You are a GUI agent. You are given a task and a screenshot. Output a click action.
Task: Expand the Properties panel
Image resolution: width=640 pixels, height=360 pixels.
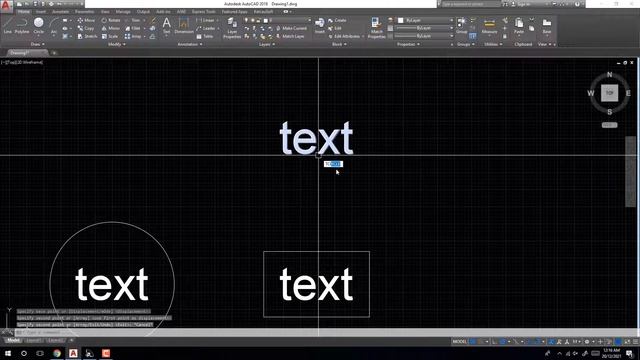(x=409, y=44)
